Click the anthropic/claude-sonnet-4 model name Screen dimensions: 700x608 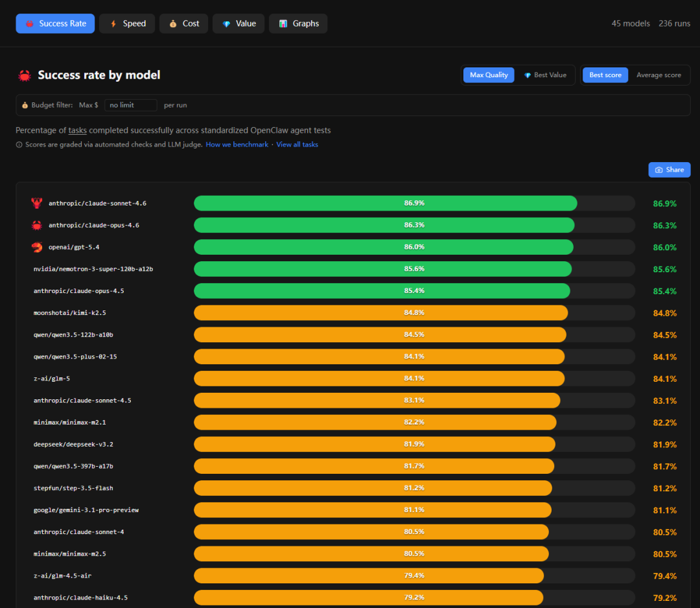tap(78, 532)
